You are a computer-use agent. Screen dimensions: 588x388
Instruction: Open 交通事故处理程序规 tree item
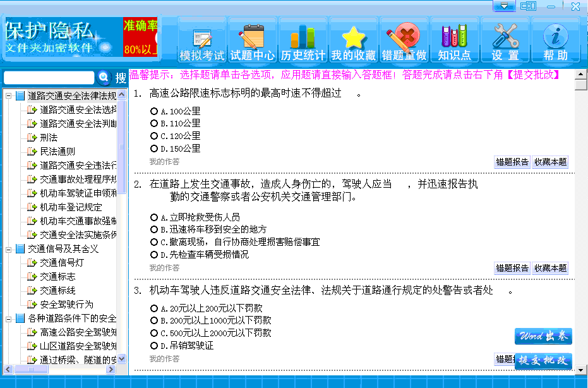click(x=78, y=179)
